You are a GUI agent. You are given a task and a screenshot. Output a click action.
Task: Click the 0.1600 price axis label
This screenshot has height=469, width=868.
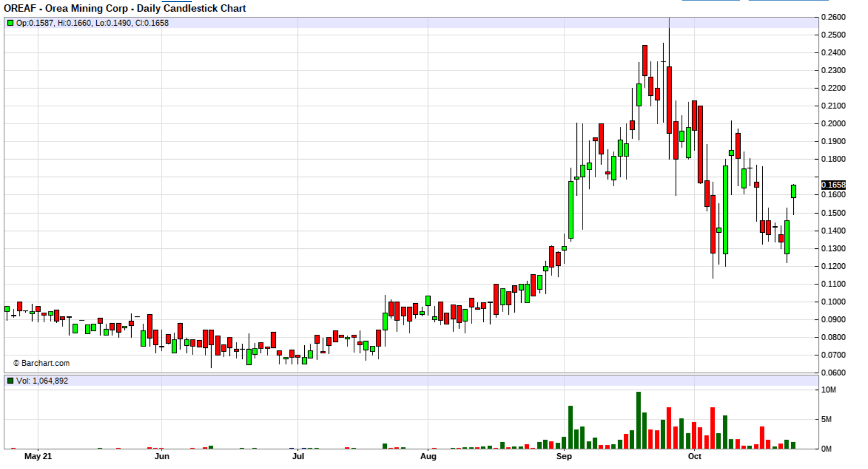(833, 195)
